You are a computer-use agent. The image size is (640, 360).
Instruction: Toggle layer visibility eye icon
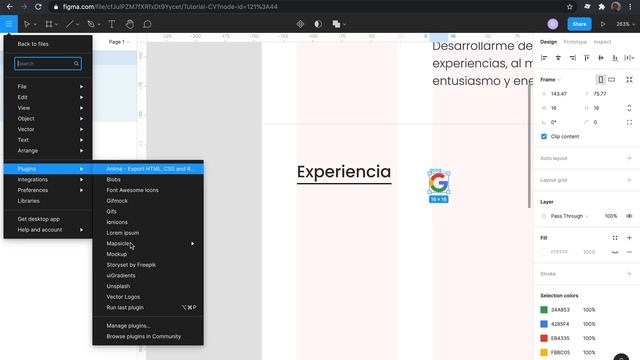[629, 216]
